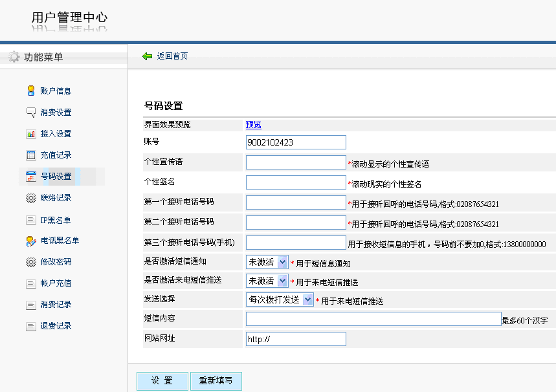Open 修改密码 in the sidebar menu

click(56, 262)
